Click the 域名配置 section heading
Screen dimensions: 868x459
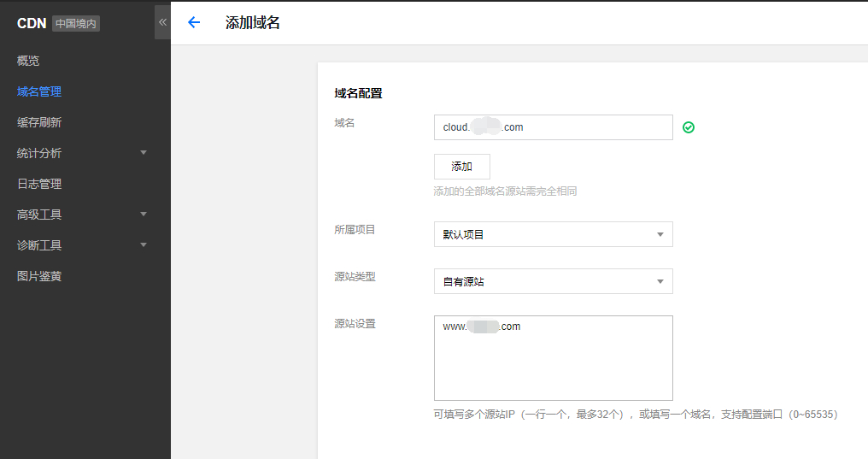(x=358, y=93)
